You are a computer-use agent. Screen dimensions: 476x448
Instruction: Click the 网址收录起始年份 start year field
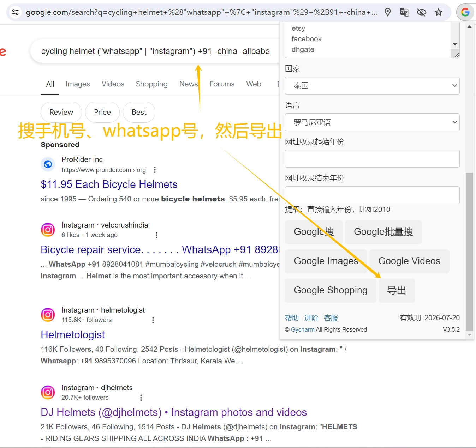pyautogui.click(x=372, y=158)
